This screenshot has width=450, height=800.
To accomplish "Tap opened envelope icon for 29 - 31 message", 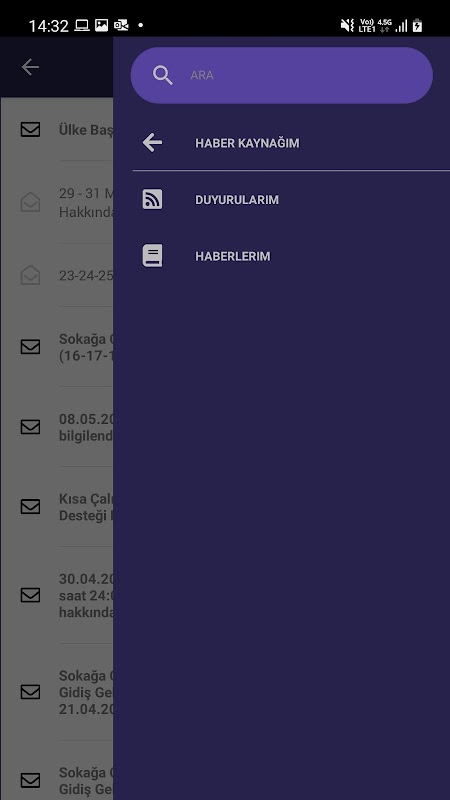I will pyautogui.click(x=30, y=202).
